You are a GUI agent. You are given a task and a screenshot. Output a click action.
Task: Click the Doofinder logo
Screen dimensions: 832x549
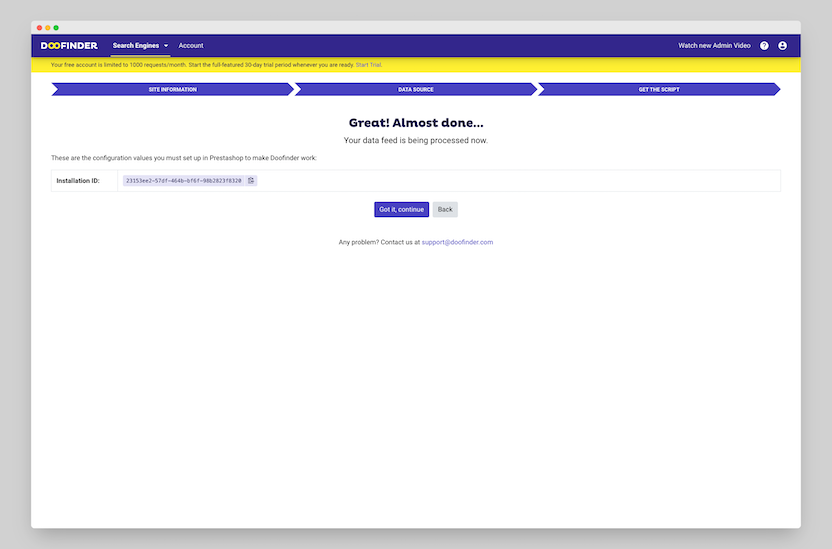coord(69,46)
